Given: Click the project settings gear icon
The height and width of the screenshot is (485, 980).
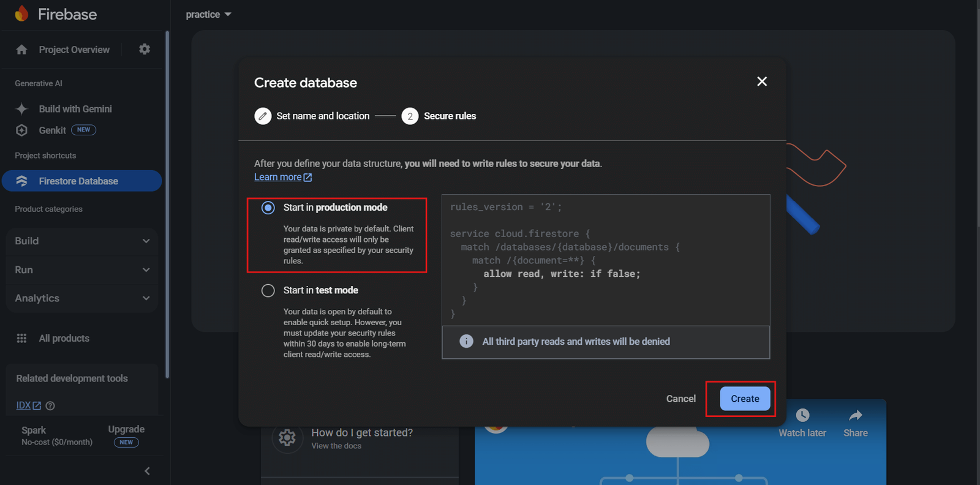Looking at the screenshot, I should (x=145, y=49).
